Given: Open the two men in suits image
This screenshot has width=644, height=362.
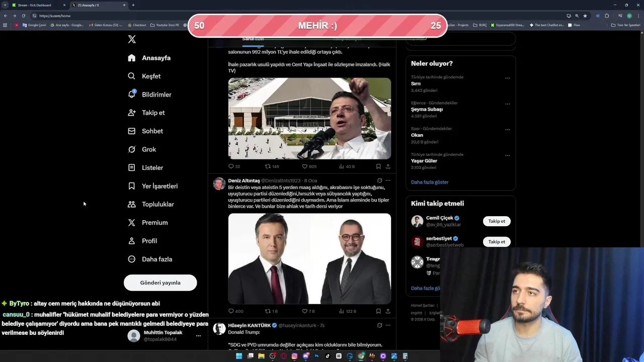Looking at the screenshot, I should click(x=309, y=258).
